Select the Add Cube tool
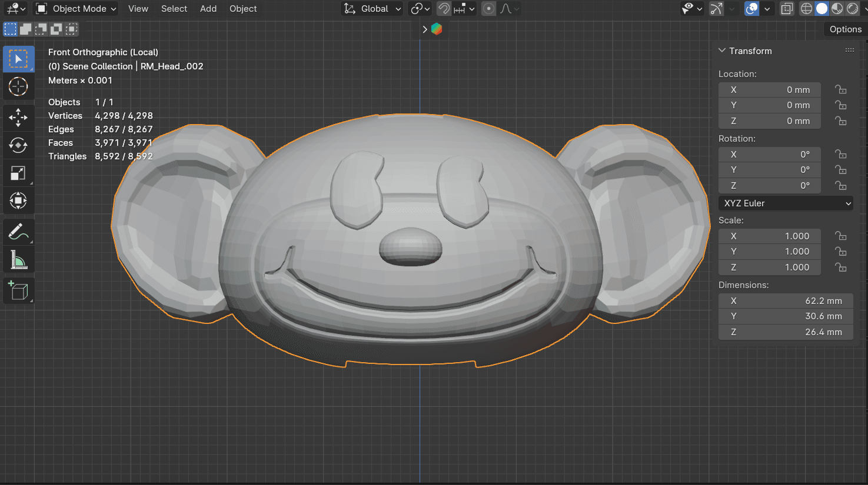This screenshot has width=868, height=485. [18, 290]
